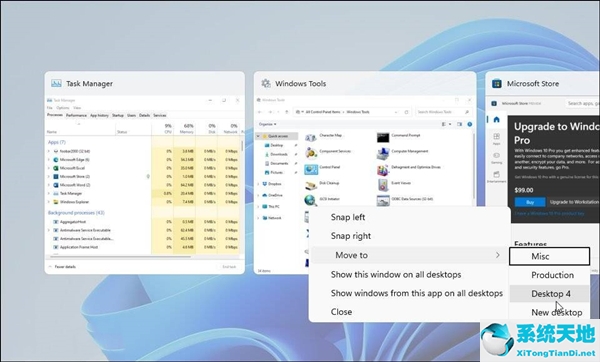Open the Organize dropdown in Windows Tools
The image size is (600, 362).
click(267, 124)
